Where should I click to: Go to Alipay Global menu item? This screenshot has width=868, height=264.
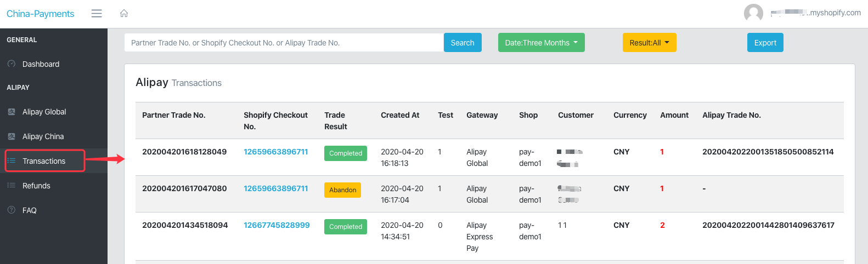point(44,112)
